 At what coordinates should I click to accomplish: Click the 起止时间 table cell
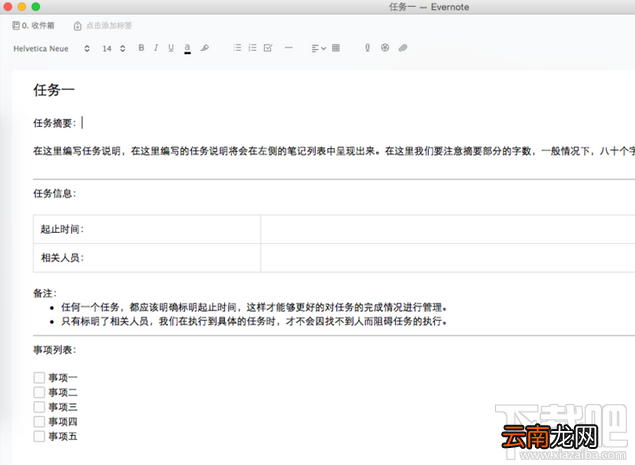pyautogui.click(x=147, y=229)
